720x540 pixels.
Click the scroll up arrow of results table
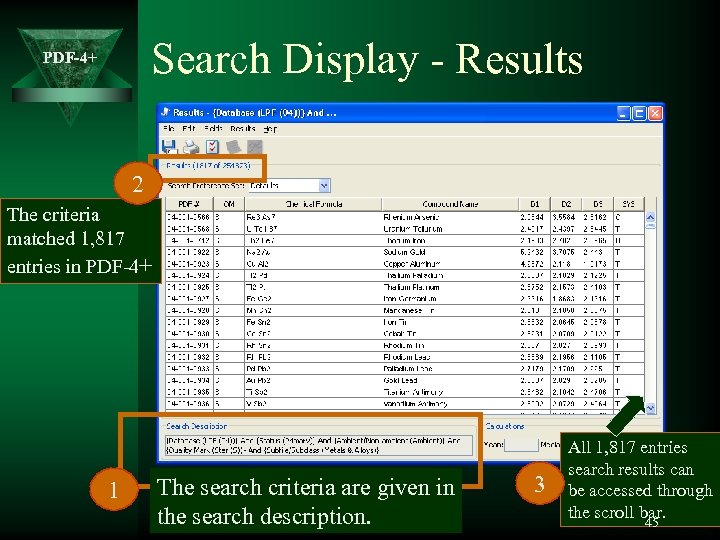[x=650, y=217]
